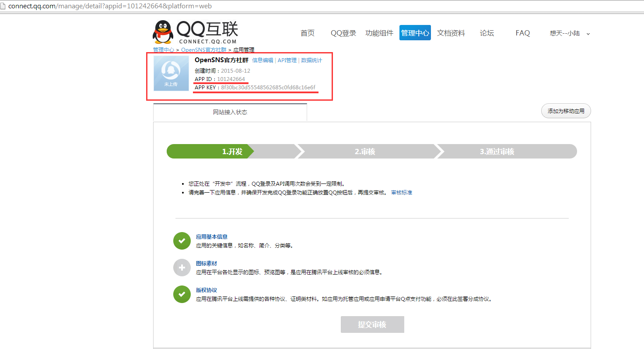Open 功能组件 navigation item
The width and height of the screenshot is (644, 349).
click(x=379, y=33)
